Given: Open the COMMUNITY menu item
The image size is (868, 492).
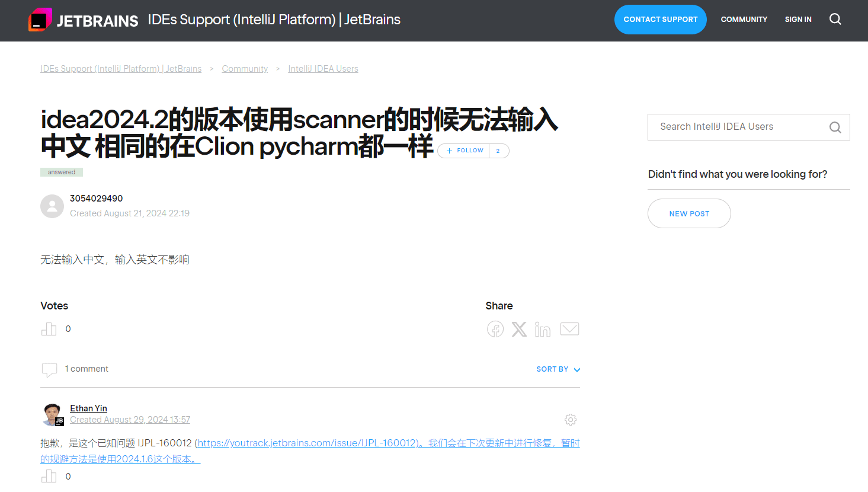Looking at the screenshot, I should (744, 20).
